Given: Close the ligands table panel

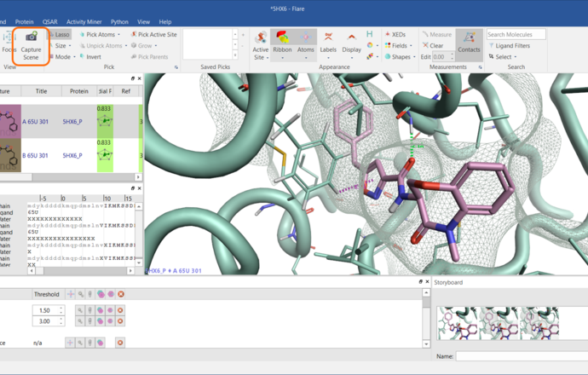Looking at the screenshot, I should pyautogui.click(x=140, y=78).
